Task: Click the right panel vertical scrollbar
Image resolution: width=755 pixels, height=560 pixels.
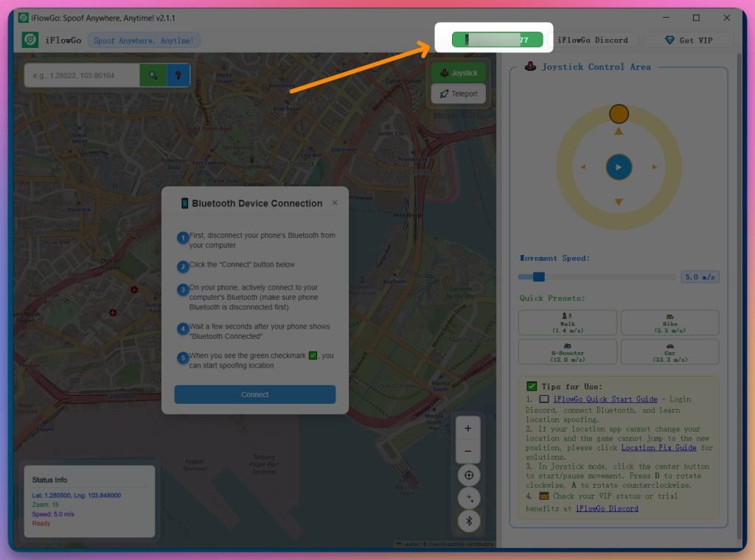Action: point(740,296)
